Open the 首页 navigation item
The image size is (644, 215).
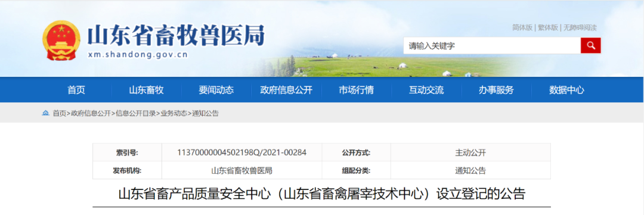[x=76, y=90]
